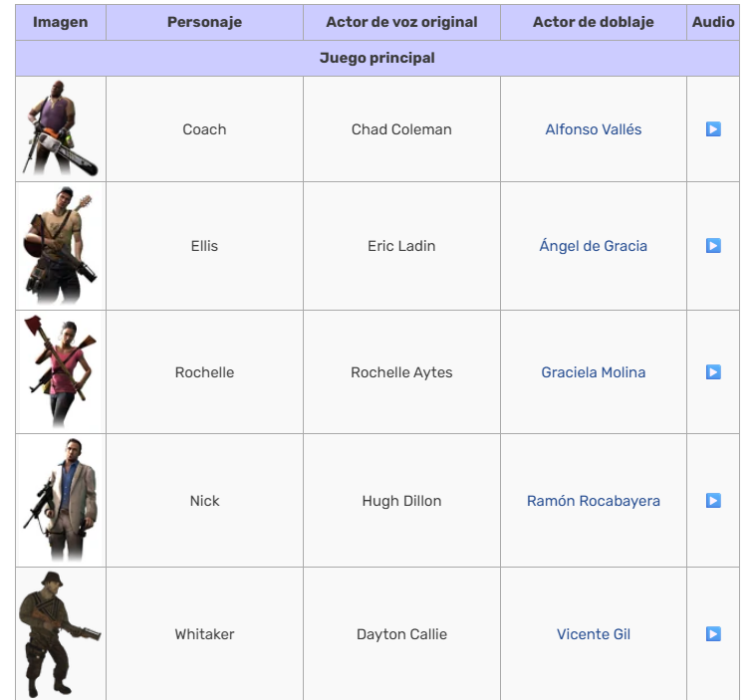
Task: Select the Rochelle Aytes voice actor text
Action: [401, 372]
